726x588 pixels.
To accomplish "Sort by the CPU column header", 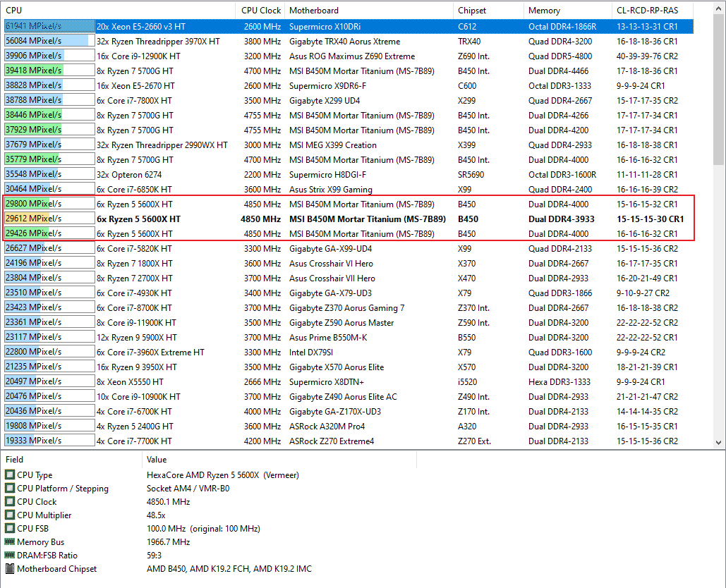I will click(119, 10).
